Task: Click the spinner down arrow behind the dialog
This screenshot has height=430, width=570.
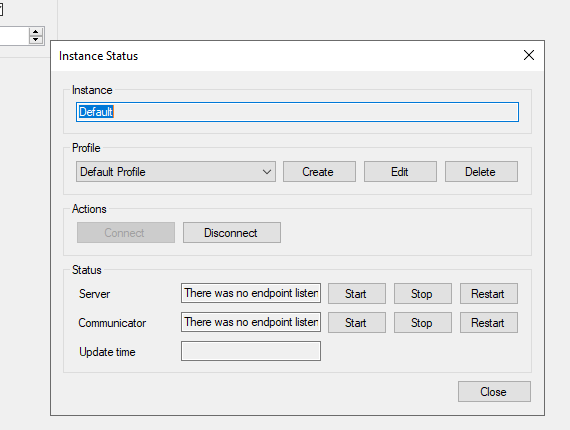Action: coord(36,40)
